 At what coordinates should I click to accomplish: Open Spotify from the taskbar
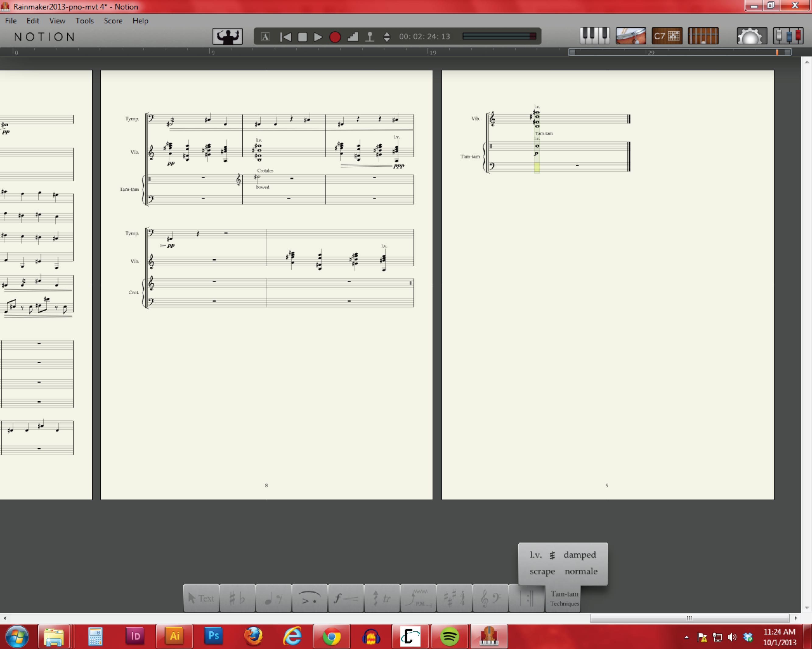click(x=449, y=637)
